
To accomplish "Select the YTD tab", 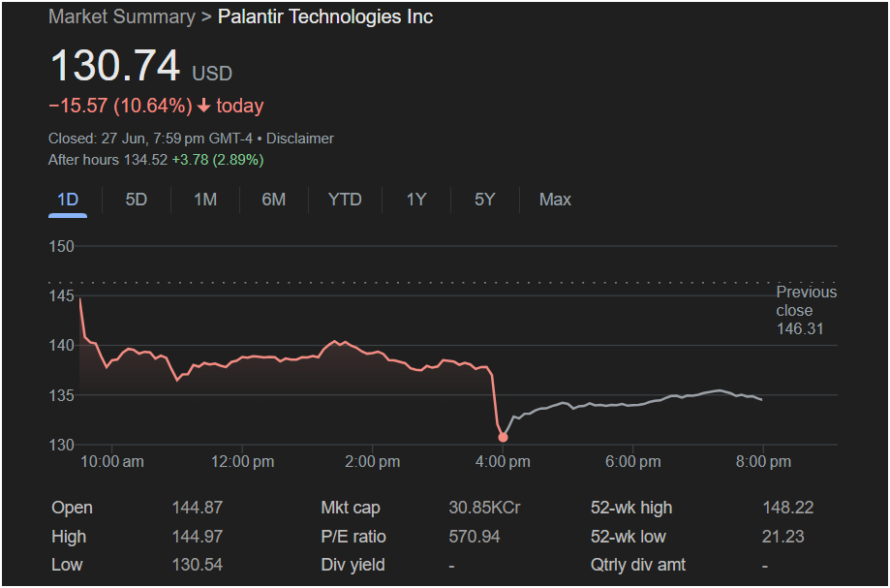I will 345,200.
